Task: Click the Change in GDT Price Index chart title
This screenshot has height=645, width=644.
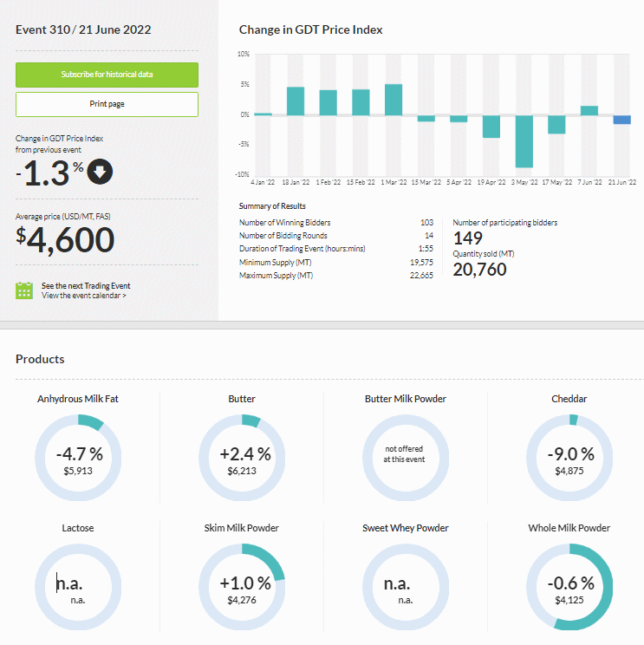Action: 311,29
